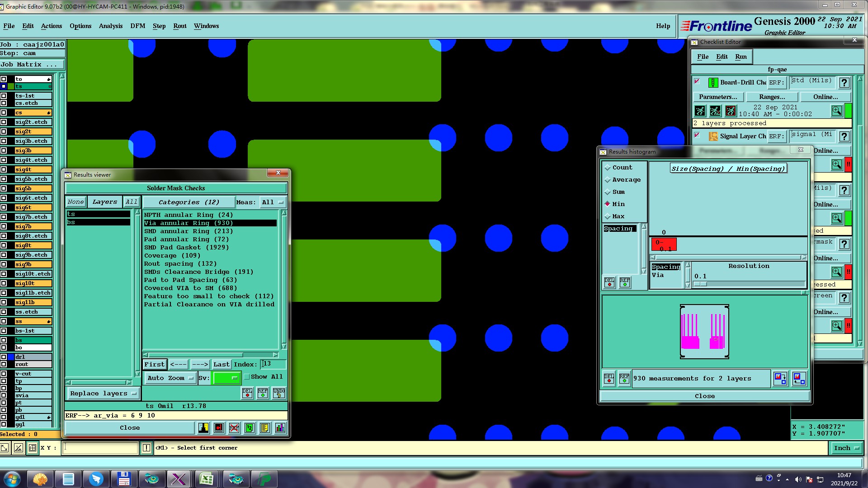Viewport: 868px width, 488px height.
Task: Click DEL icon in histogram footer
Action: pos(609,379)
